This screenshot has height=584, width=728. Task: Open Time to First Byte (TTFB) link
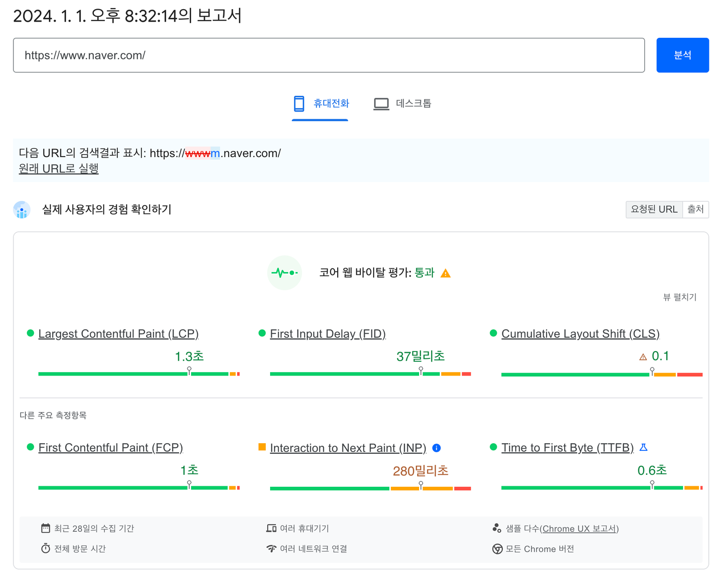click(568, 447)
